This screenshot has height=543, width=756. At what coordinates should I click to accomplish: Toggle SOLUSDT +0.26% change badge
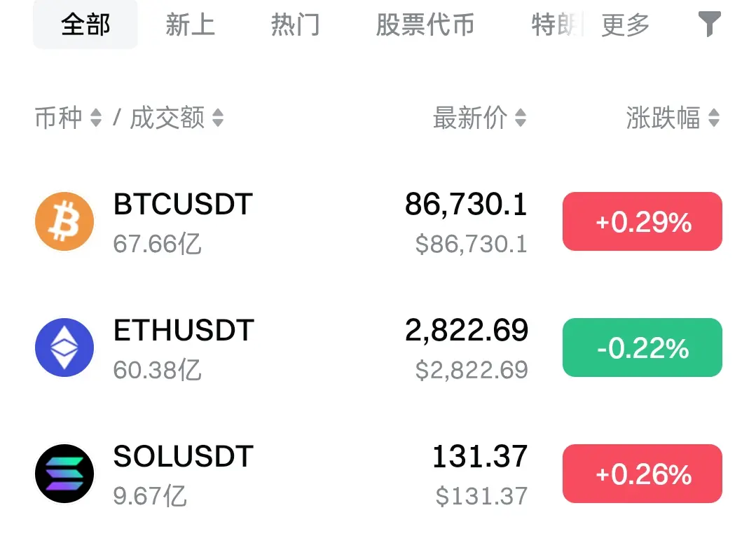pyautogui.click(x=642, y=474)
